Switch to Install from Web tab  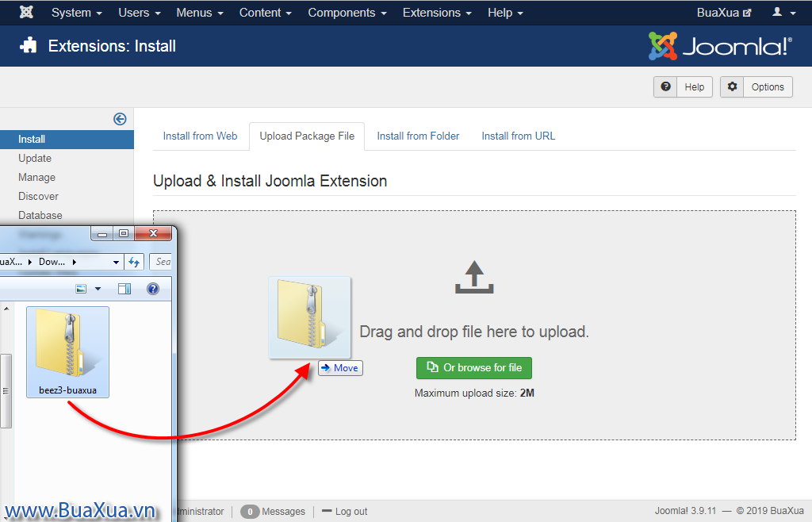(200, 136)
